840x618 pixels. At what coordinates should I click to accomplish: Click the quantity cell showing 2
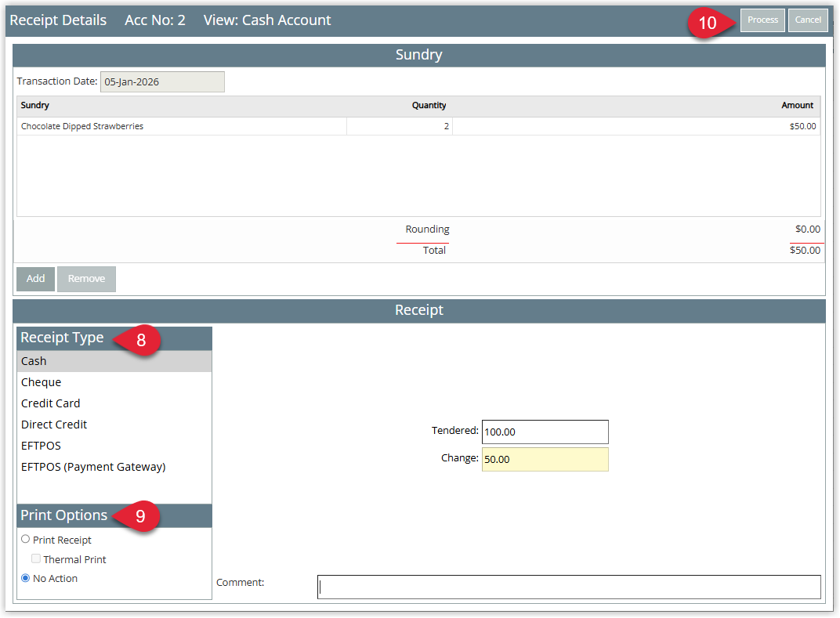[x=400, y=126]
